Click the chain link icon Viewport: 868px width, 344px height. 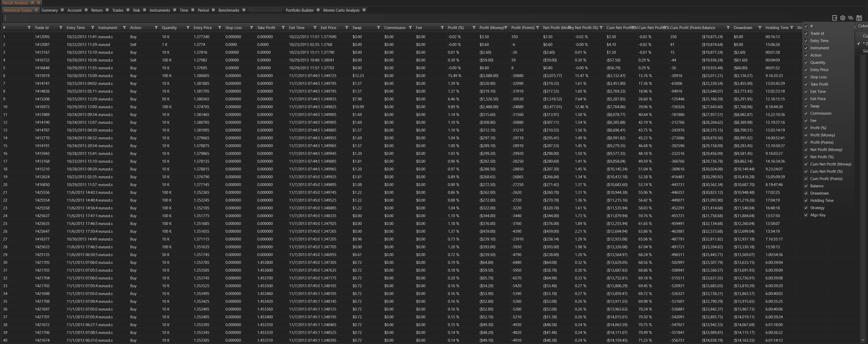click(x=850, y=18)
